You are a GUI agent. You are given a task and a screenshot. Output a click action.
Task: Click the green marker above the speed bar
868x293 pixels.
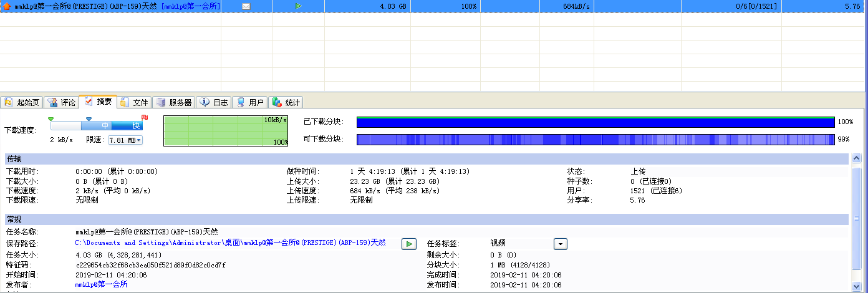click(x=51, y=118)
